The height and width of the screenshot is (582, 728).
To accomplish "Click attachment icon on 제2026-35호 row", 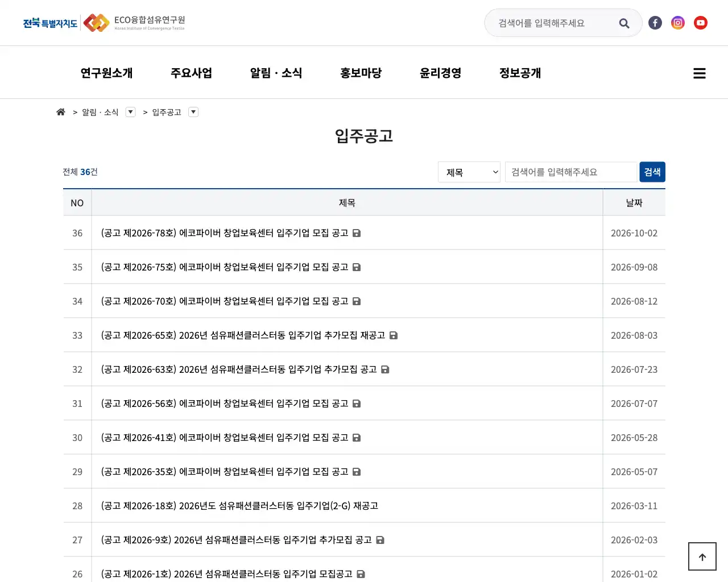I will point(357,472).
